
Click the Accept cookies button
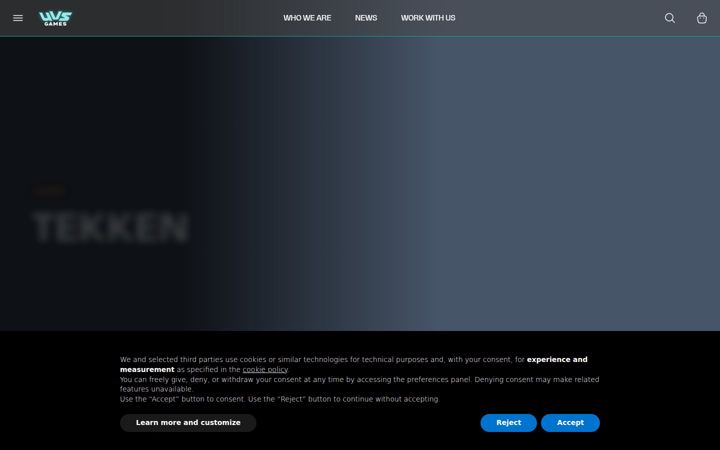pos(570,422)
